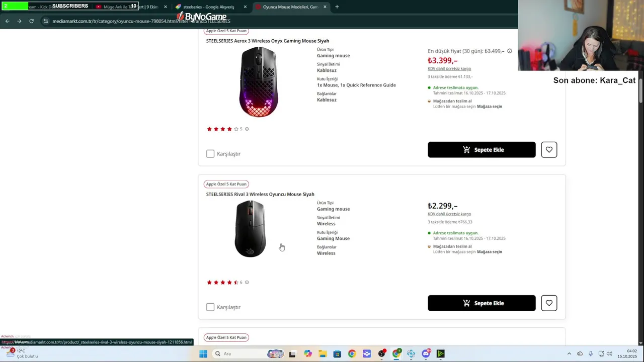644x362 pixels.
Task: Open the cloud tray icon
Action: pyautogui.click(x=580, y=354)
